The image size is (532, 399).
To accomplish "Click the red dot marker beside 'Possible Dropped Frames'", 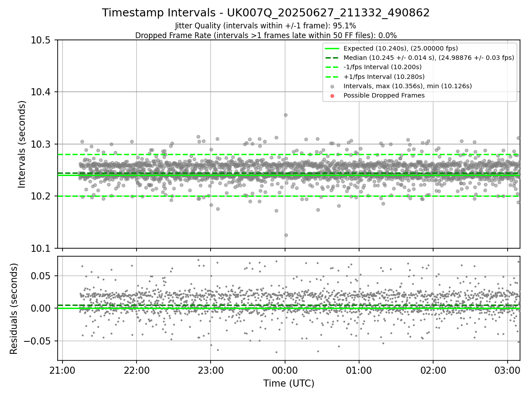I will tap(332, 96).
